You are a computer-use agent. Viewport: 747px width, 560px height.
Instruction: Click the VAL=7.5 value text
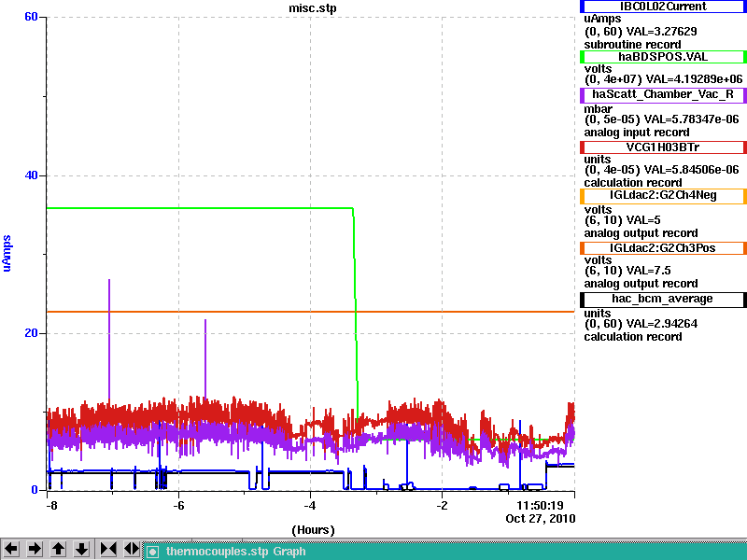click(x=648, y=271)
